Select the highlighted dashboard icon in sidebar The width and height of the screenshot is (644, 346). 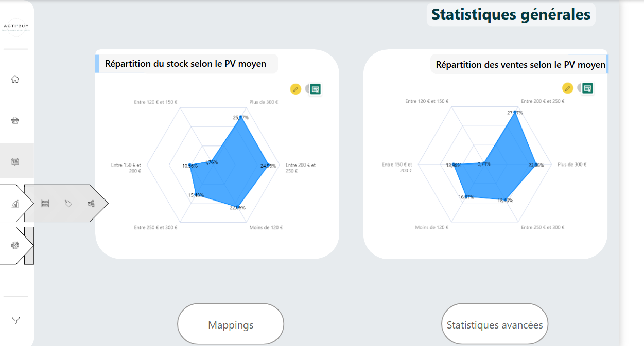[15, 161]
